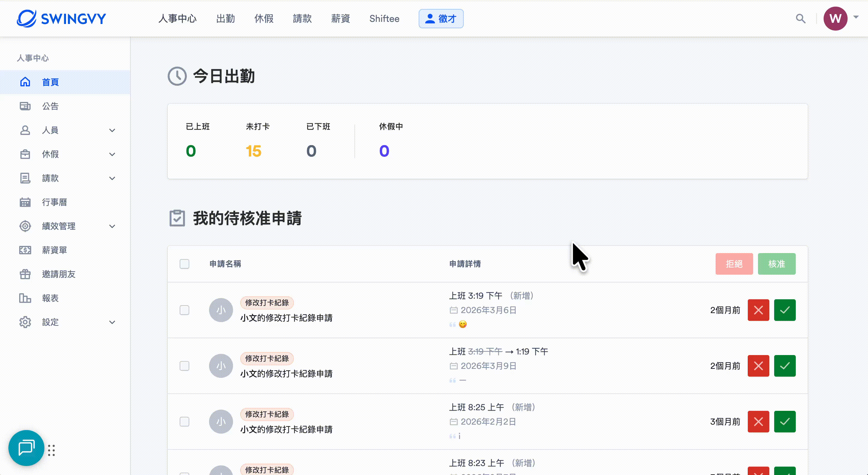Check the 2026年3月6日 request checkbox
Viewport: 868px width, 475px height.
(184, 310)
